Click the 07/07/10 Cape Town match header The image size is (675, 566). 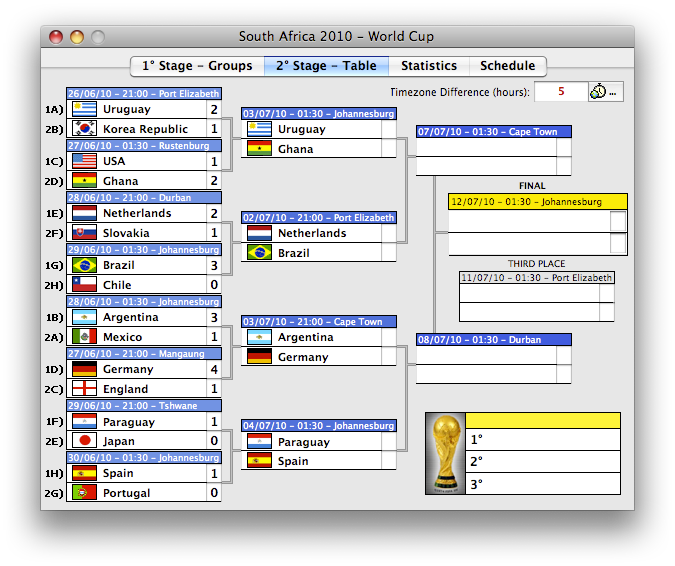click(x=494, y=132)
